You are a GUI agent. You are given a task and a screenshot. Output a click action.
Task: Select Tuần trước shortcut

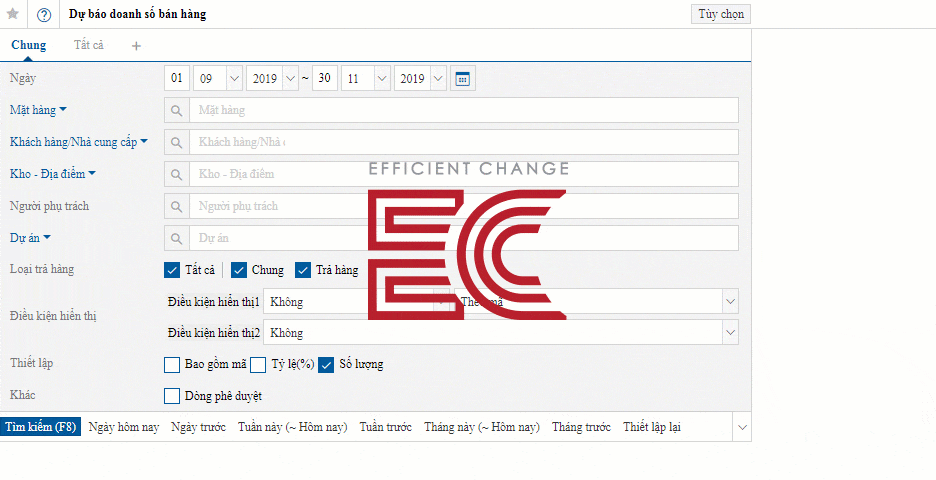386,427
